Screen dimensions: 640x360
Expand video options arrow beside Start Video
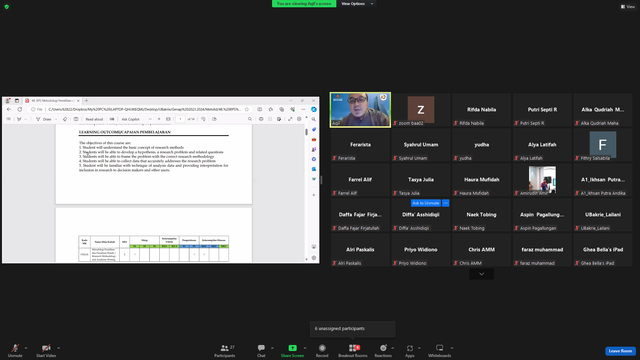point(58,348)
